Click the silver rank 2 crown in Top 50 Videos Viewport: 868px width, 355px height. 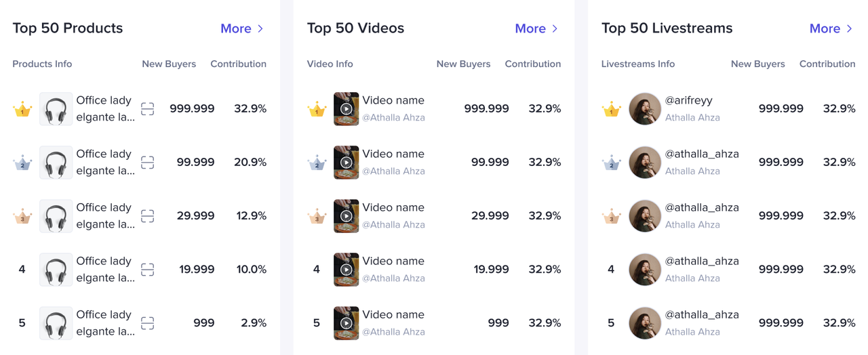[x=317, y=163]
